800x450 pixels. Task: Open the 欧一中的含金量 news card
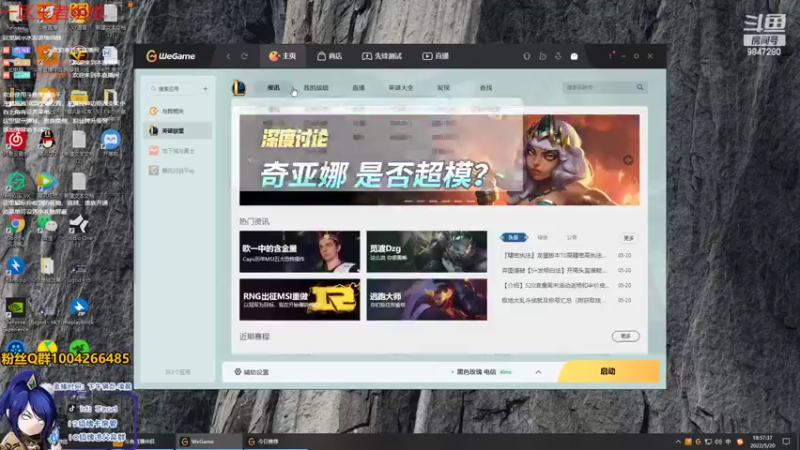tap(299, 252)
